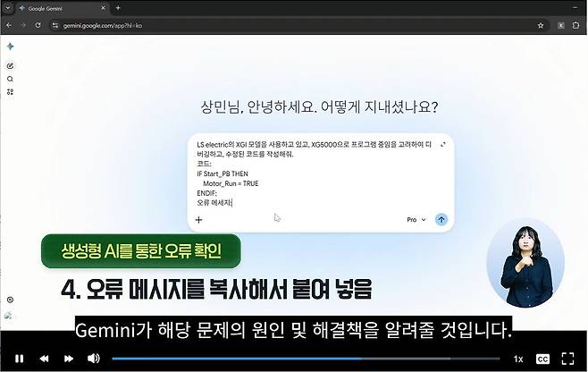Click the Gemini sparkle logo in sidebar
The height and width of the screenshot is (372, 588).
tap(10, 46)
